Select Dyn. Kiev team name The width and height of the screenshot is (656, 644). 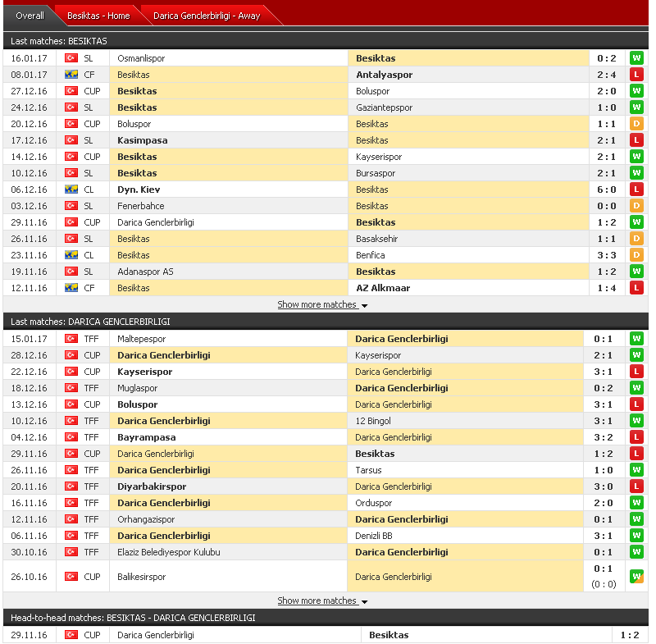[139, 190]
